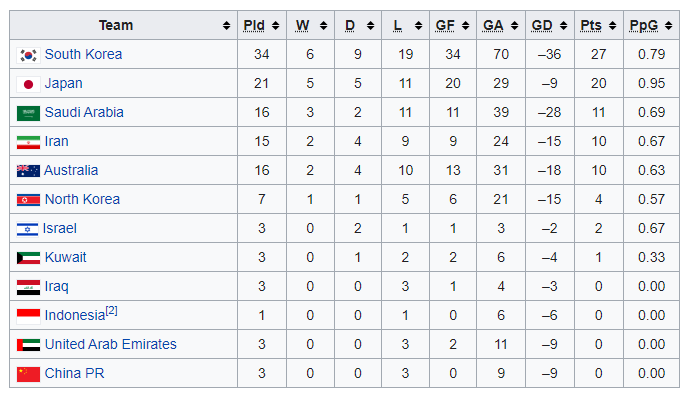Click the Kuwait flag icon
The height and width of the screenshot is (401, 686).
pos(28,258)
